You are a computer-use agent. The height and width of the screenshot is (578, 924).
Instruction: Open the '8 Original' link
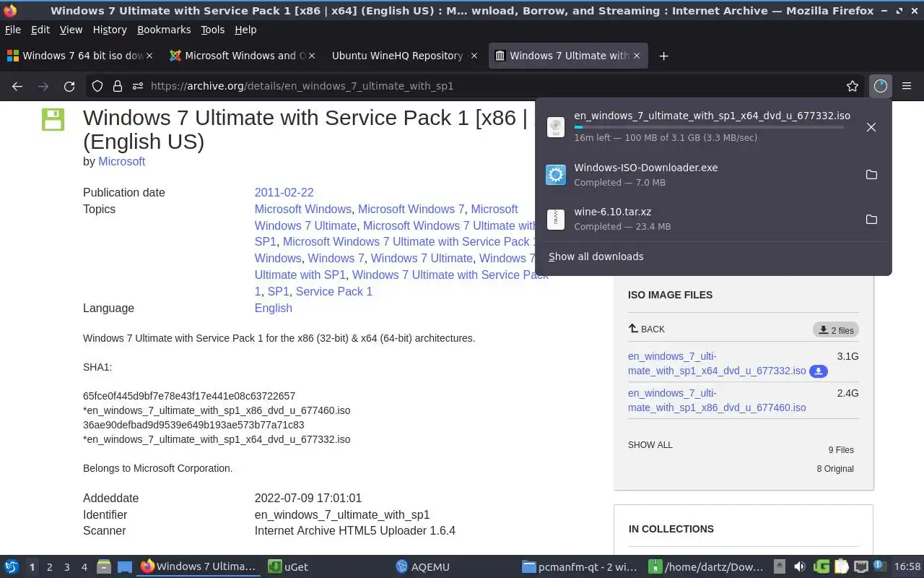[835, 468]
